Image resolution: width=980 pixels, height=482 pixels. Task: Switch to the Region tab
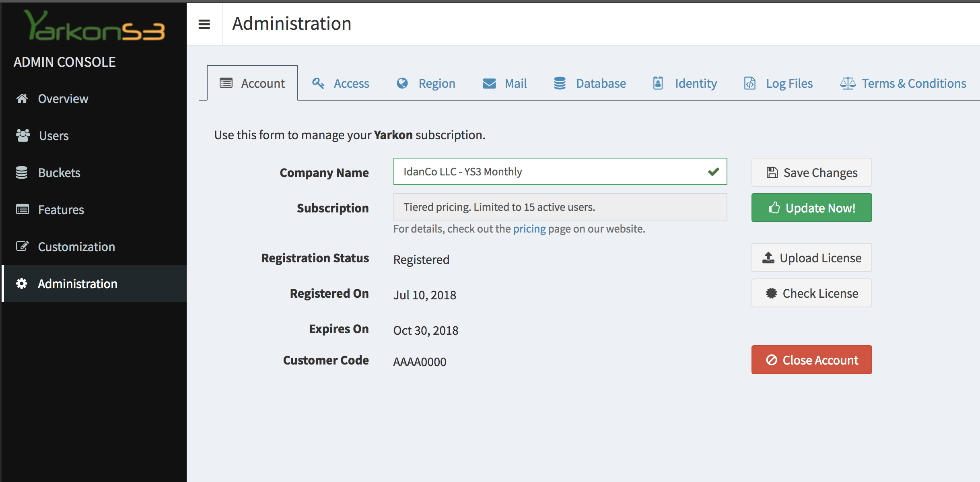coord(426,83)
